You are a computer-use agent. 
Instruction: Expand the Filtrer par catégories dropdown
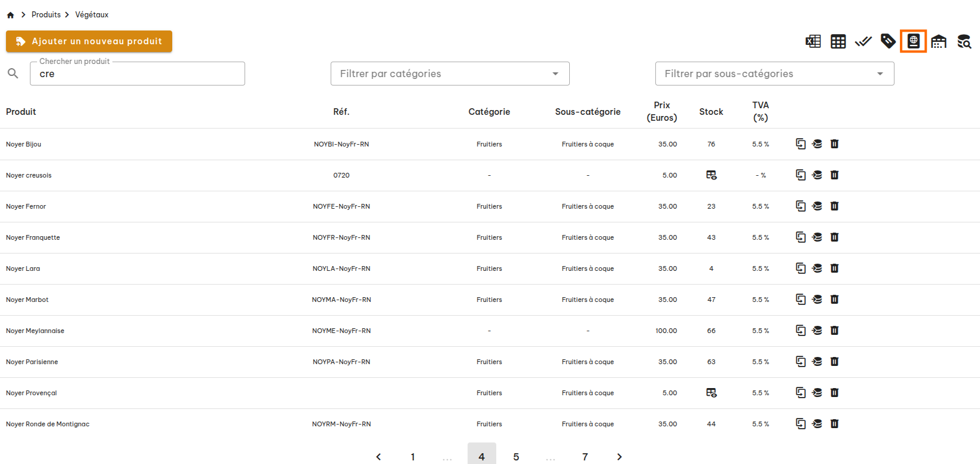(450, 74)
